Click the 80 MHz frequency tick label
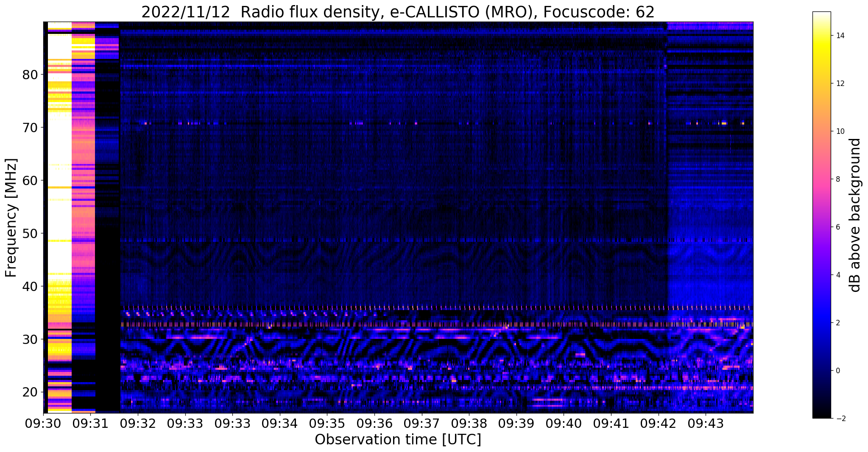The height and width of the screenshot is (452, 868). [30, 75]
